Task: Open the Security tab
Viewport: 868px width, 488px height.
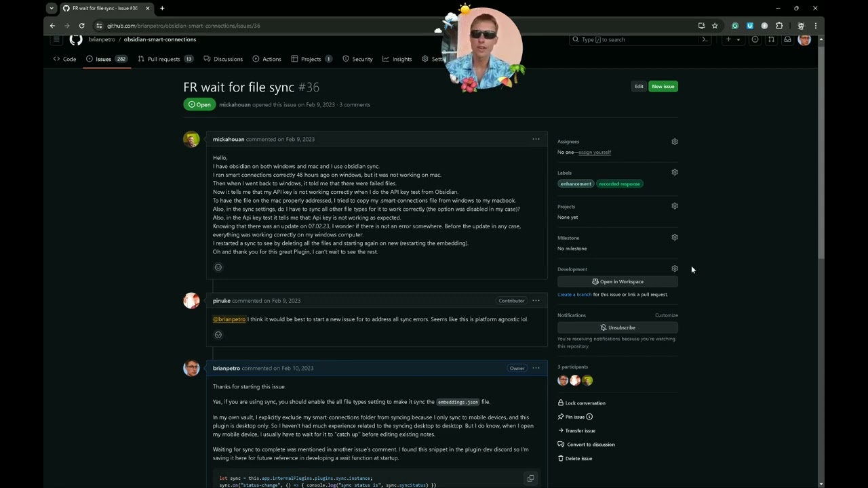Action: click(357, 59)
